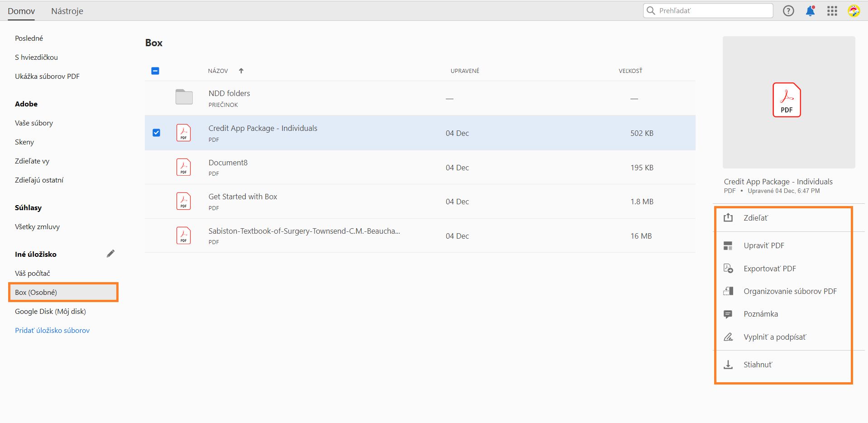Click the Upraviť PDF action label
868x423 pixels.
764,245
